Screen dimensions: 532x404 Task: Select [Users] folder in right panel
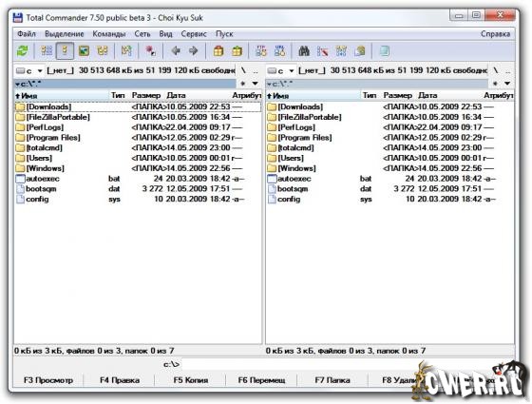point(389,158)
